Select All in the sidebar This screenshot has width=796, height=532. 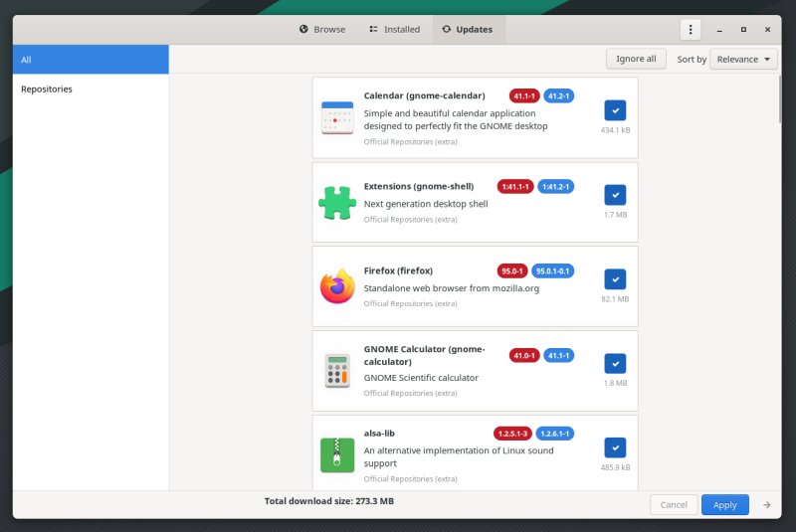click(91, 60)
